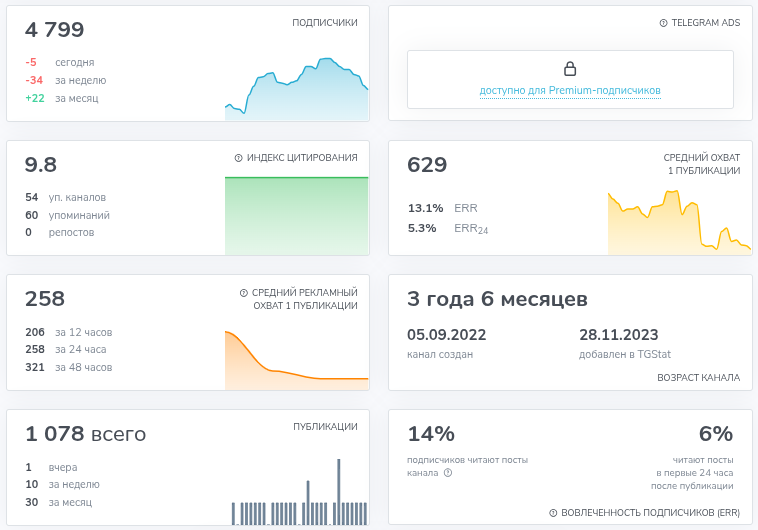Click the help icon beside Telegram Ads
The image size is (758, 530).
664,23
